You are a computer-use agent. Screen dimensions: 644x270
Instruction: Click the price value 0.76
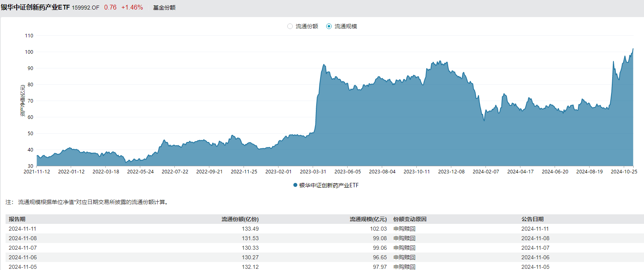point(110,8)
